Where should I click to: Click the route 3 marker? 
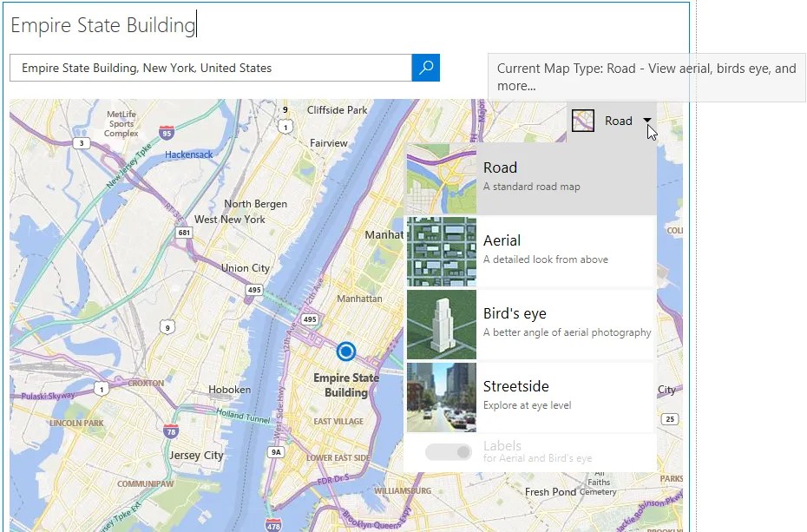click(82, 143)
